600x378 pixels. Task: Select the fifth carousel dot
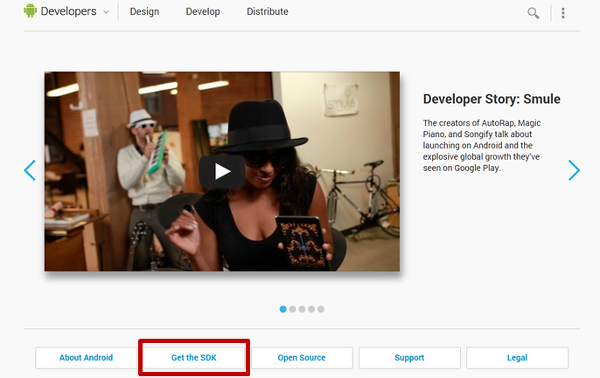click(321, 309)
